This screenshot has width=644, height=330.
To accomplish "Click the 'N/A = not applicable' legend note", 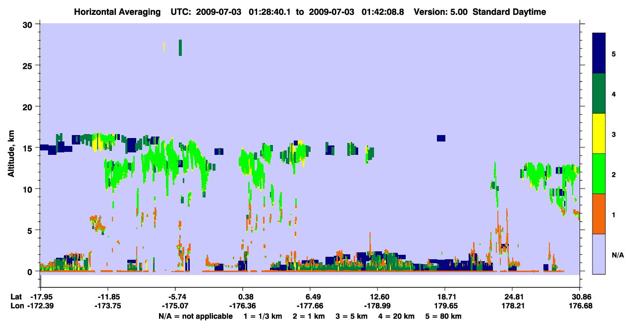I will [195, 316].
